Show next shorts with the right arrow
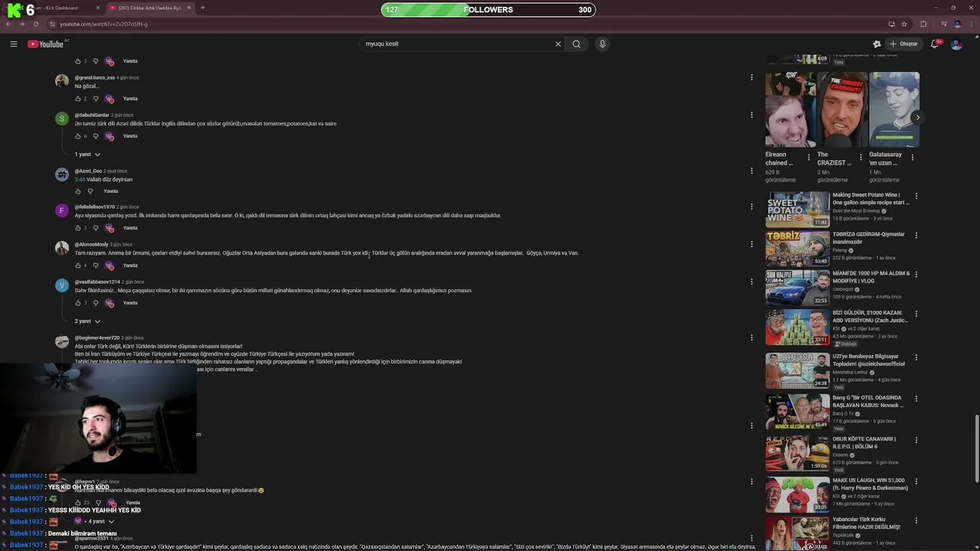 [x=917, y=117]
